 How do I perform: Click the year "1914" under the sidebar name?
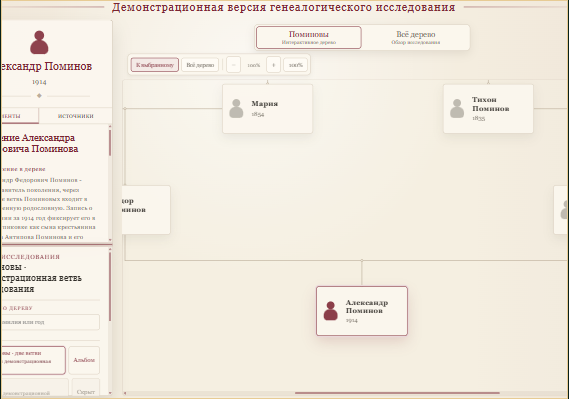point(39,82)
